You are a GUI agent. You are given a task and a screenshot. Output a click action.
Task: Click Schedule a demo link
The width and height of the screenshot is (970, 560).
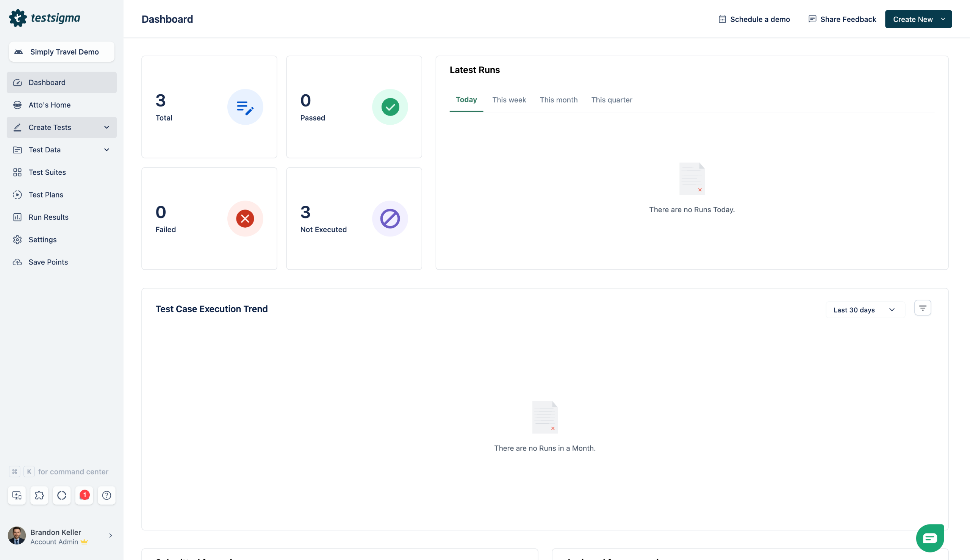pyautogui.click(x=754, y=19)
